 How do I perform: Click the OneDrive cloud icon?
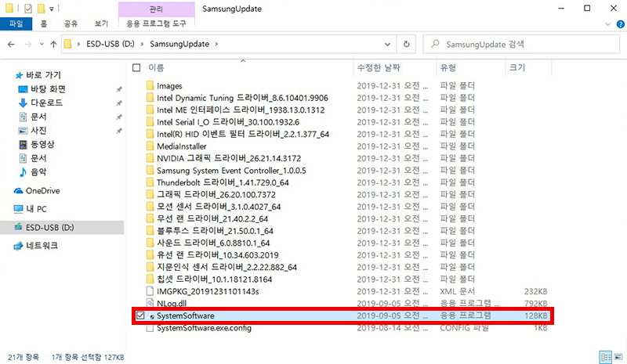[x=18, y=191]
